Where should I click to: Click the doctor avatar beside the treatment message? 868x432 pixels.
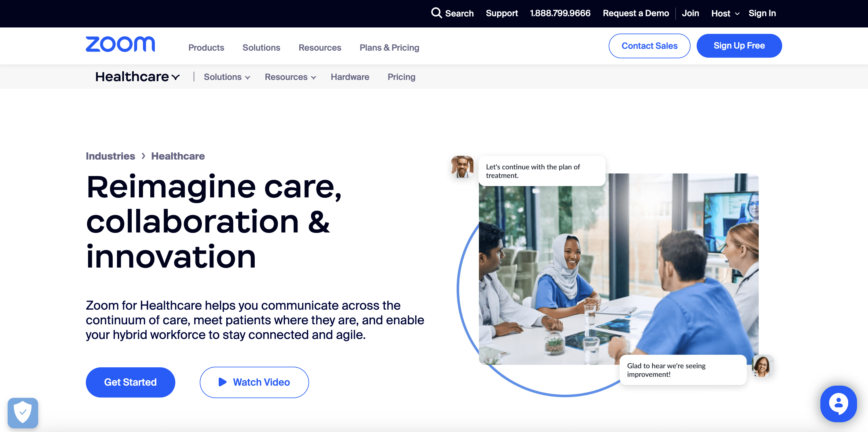point(462,167)
